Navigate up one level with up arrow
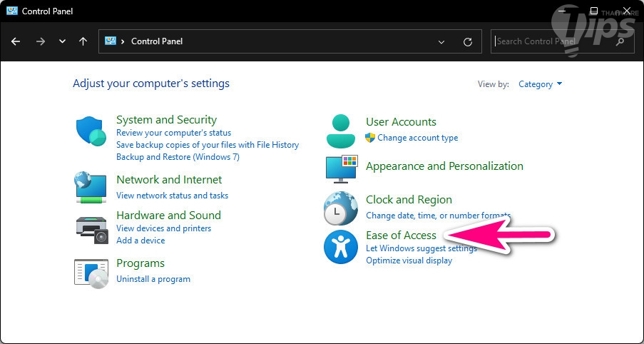Screen dimensions: 644x344 click(83, 41)
